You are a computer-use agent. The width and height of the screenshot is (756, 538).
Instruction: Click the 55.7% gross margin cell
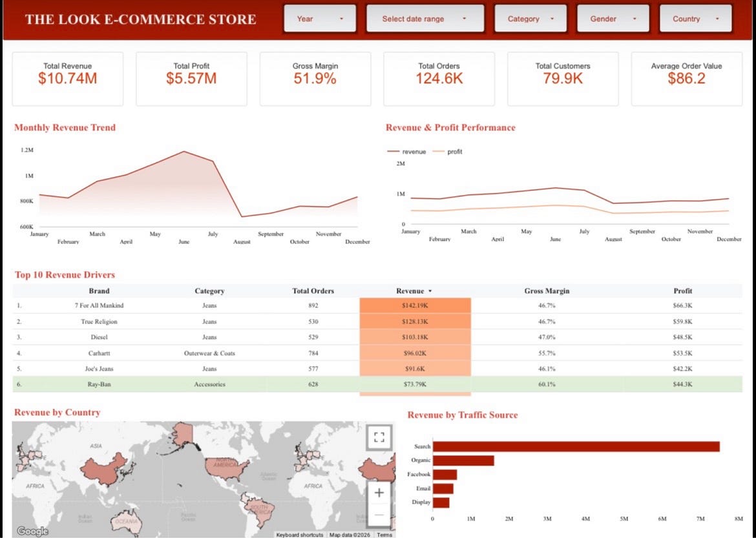click(x=547, y=353)
